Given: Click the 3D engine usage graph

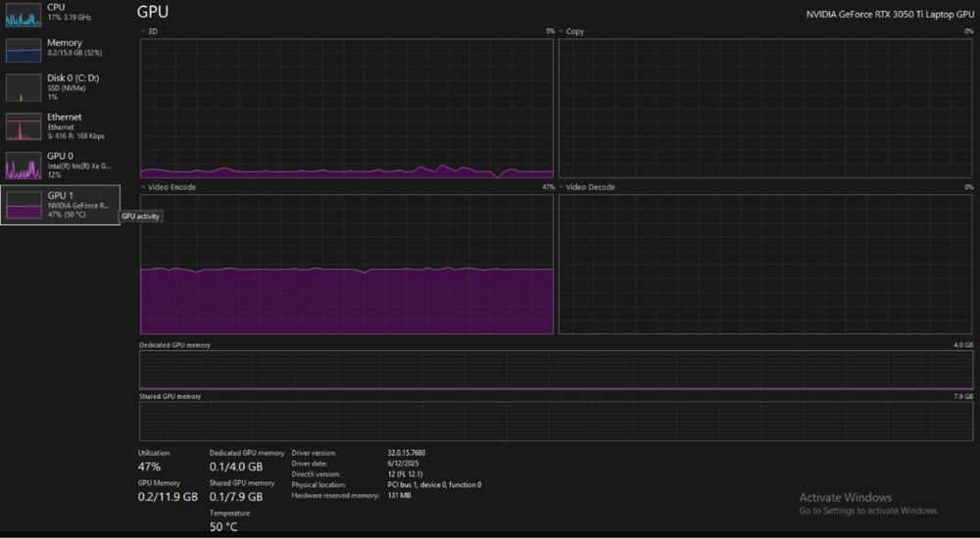Looking at the screenshot, I should coord(347,108).
